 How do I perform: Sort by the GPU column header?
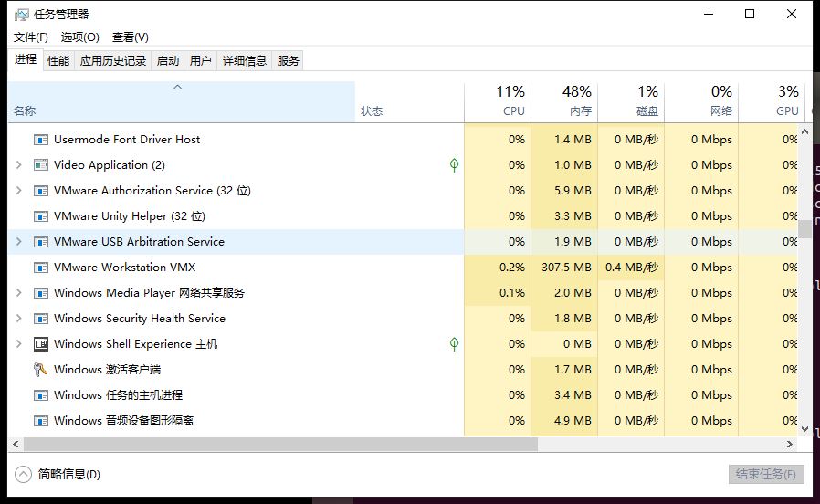[x=771, y=102]
